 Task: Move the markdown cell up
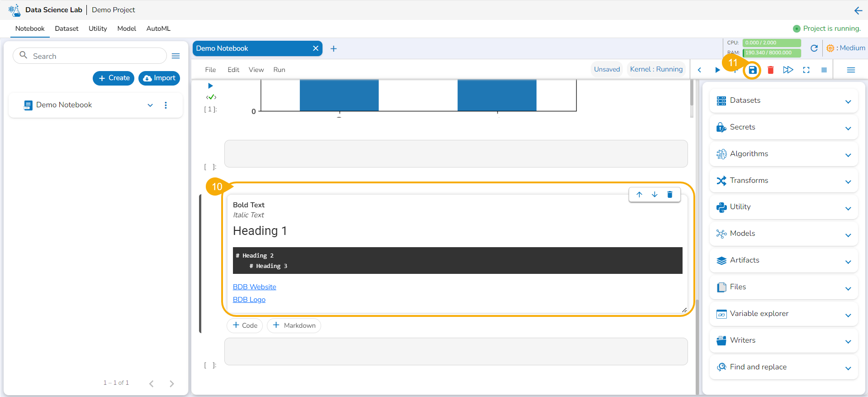click(x=639, y=195)
